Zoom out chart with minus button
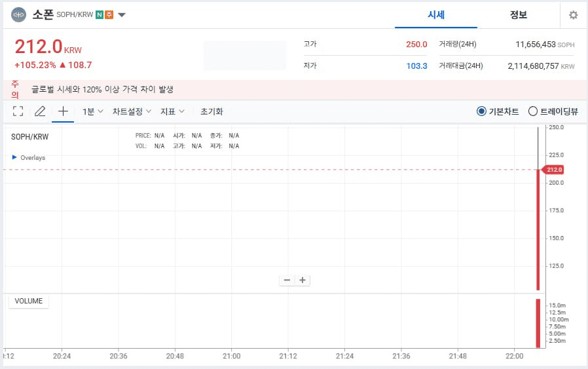This screenshot has height=369, width=588. click(x=287, y=280)
